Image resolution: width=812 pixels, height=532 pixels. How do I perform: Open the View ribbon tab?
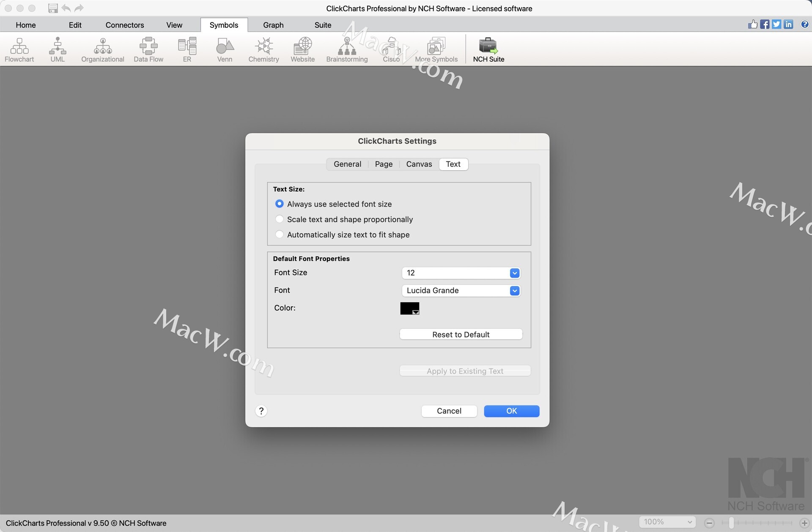pos(174,25)
